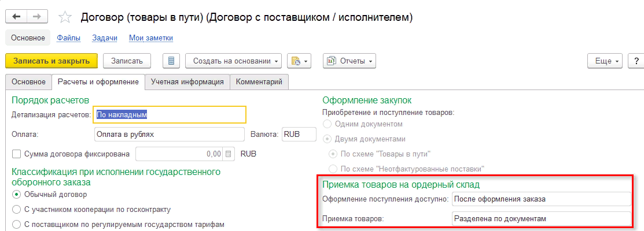
Task: Click the forward navigation arrow
Action: point(38,17)
